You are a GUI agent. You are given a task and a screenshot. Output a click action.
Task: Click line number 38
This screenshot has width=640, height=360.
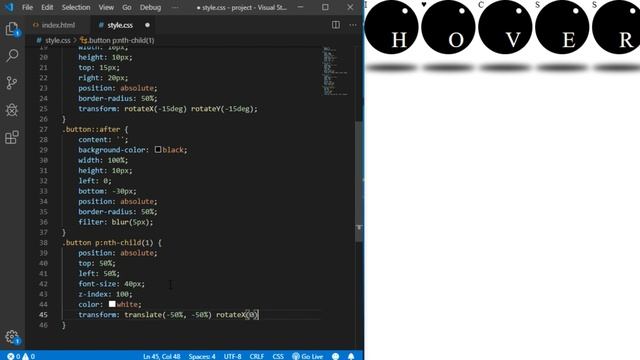coord(43,242)
